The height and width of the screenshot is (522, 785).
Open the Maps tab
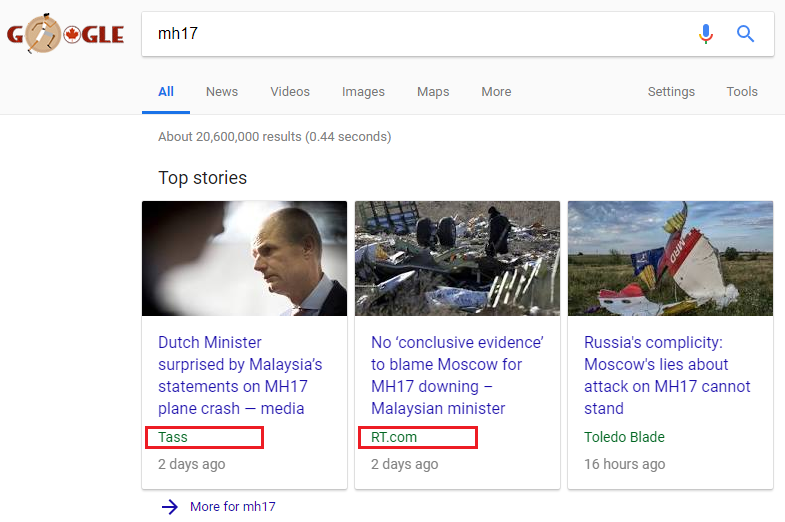pos(433,92)
